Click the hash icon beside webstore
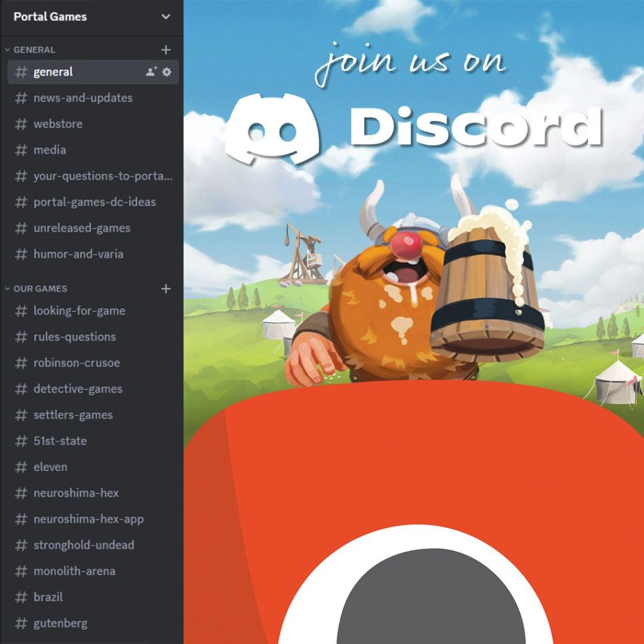The height and width of the screenshot is (644, 644). (x=21, y=124)
